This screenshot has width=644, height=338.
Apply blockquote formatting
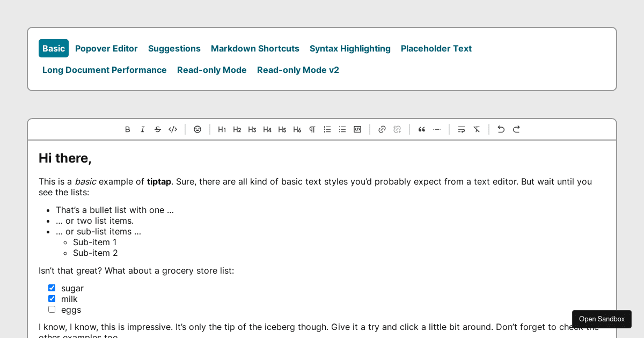click(x=422, y=129)
